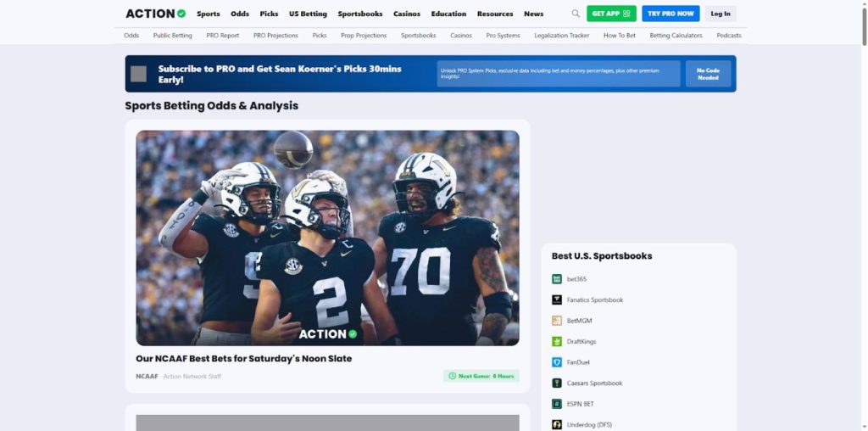The image size is (868, 431).
Task: Click the Fanatics Sportsbook logo icon
Action: point(557,299)
